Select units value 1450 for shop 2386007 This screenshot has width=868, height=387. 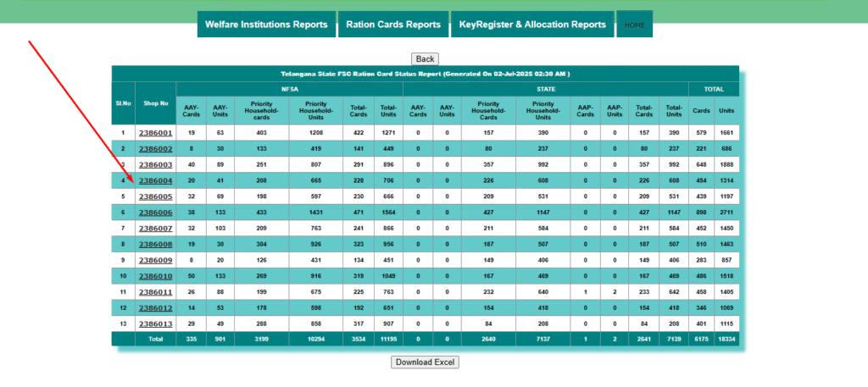click(x=726, y=229)
